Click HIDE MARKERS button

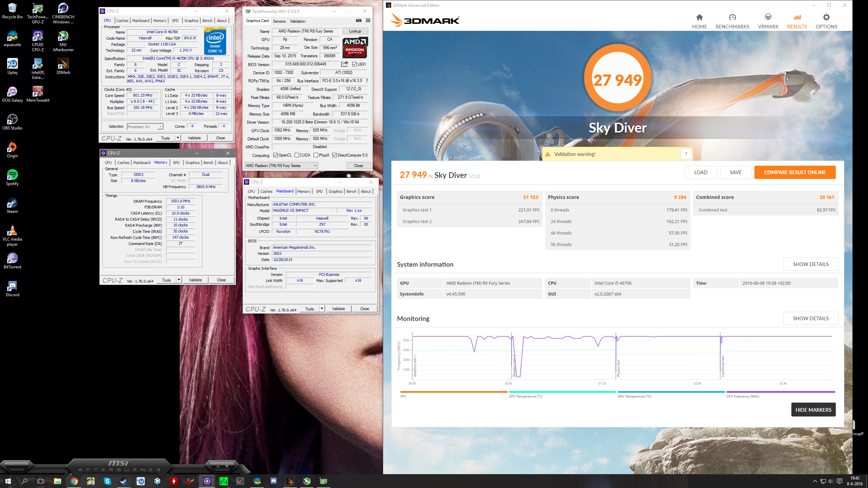pyautogui.click(x=813, y=409)
